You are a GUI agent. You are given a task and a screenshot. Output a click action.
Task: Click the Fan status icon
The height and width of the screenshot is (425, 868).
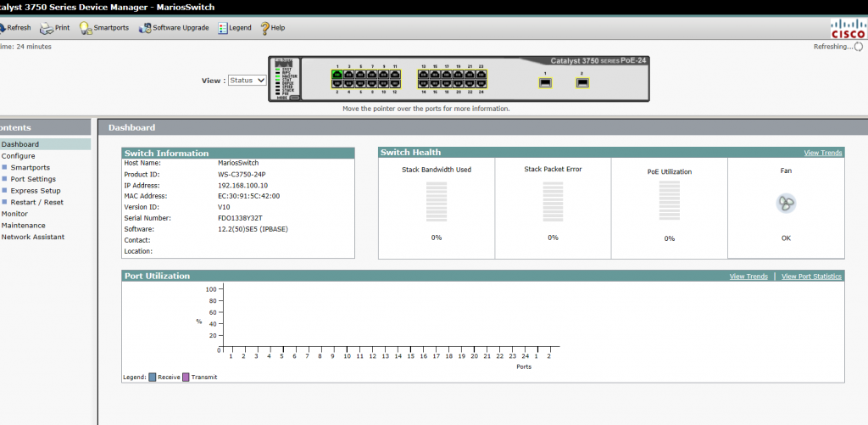[x=786, y=204]
